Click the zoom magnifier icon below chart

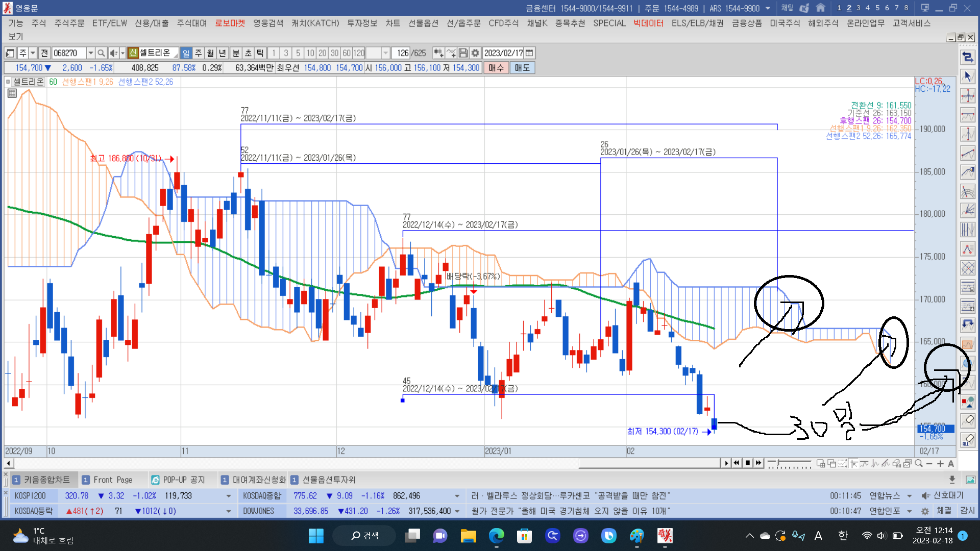[x=919, y=463]
